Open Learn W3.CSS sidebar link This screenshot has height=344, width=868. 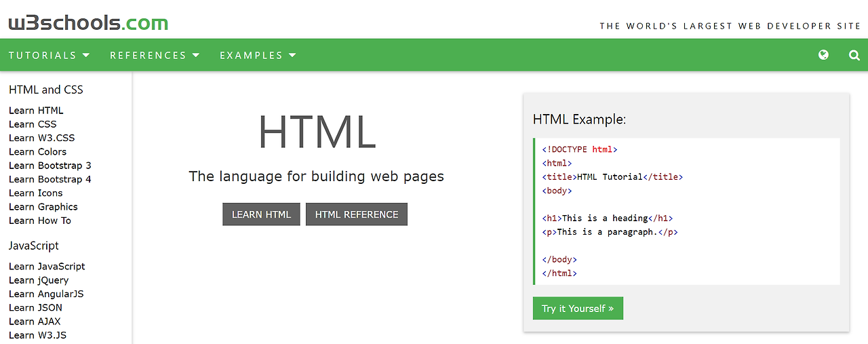coord(41,138)
